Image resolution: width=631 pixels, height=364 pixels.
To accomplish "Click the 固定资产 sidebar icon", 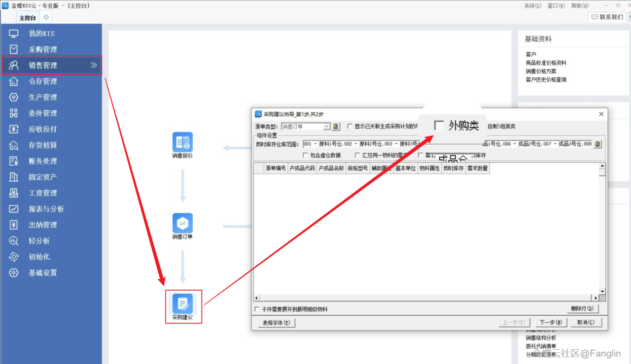I will coord(14,177).
